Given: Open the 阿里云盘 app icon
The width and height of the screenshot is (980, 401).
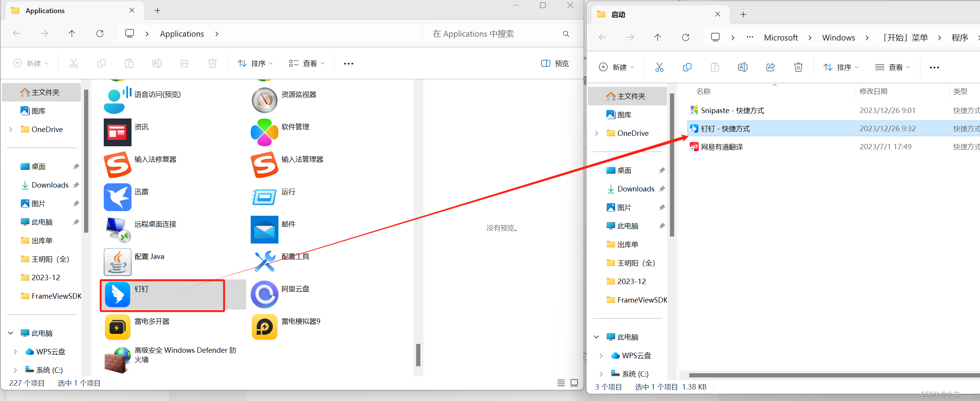Looking at the screenshot, I should [x=265, y=294].
